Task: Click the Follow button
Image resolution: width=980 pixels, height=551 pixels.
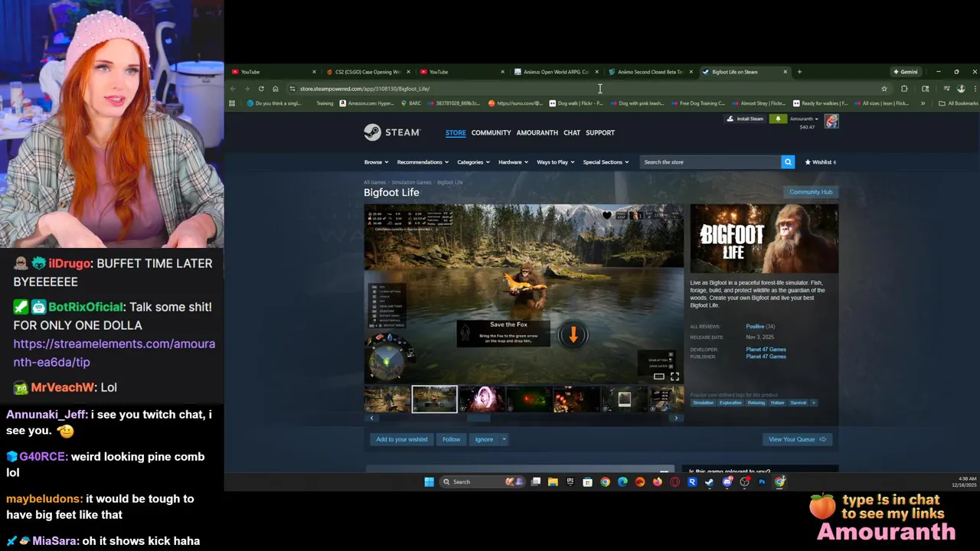Action: click(451, 439)
